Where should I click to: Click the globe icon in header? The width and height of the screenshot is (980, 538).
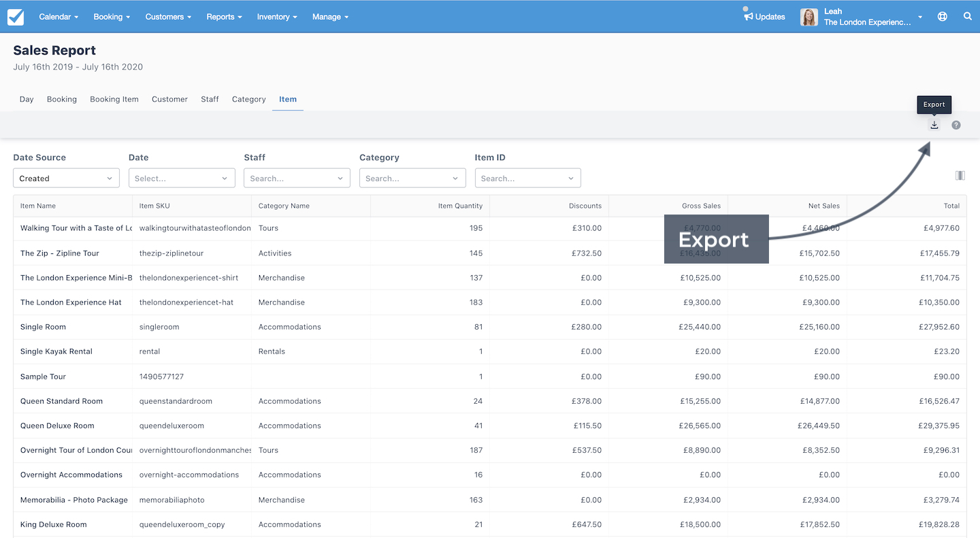pos(943,17)
